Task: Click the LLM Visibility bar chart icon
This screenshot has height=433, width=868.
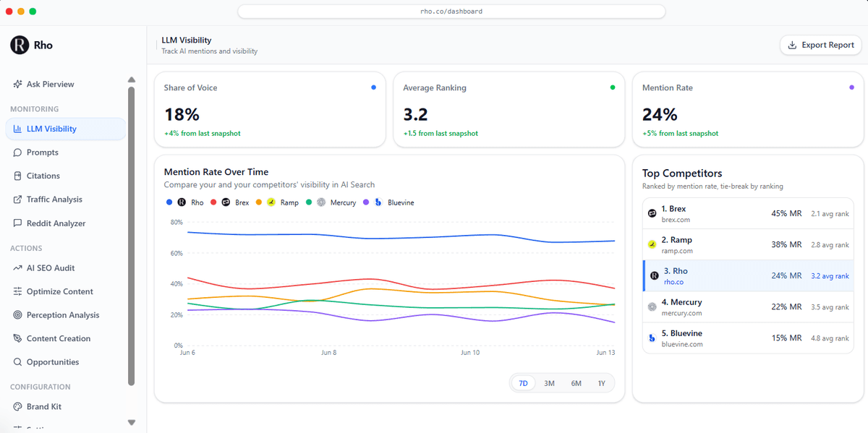Action: click(x=18, y=129)
